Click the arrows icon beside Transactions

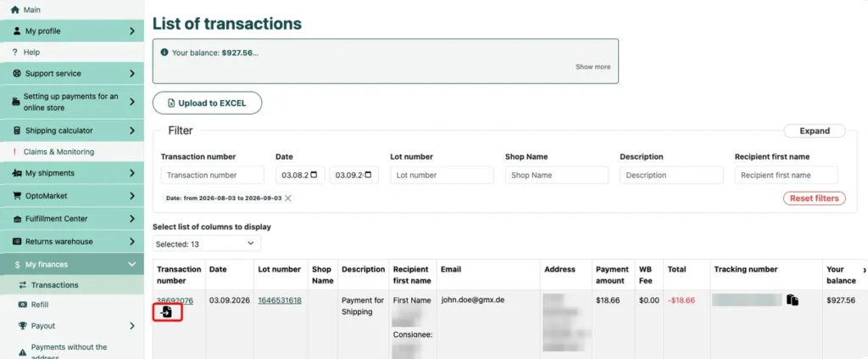click(x=23, y=285)
